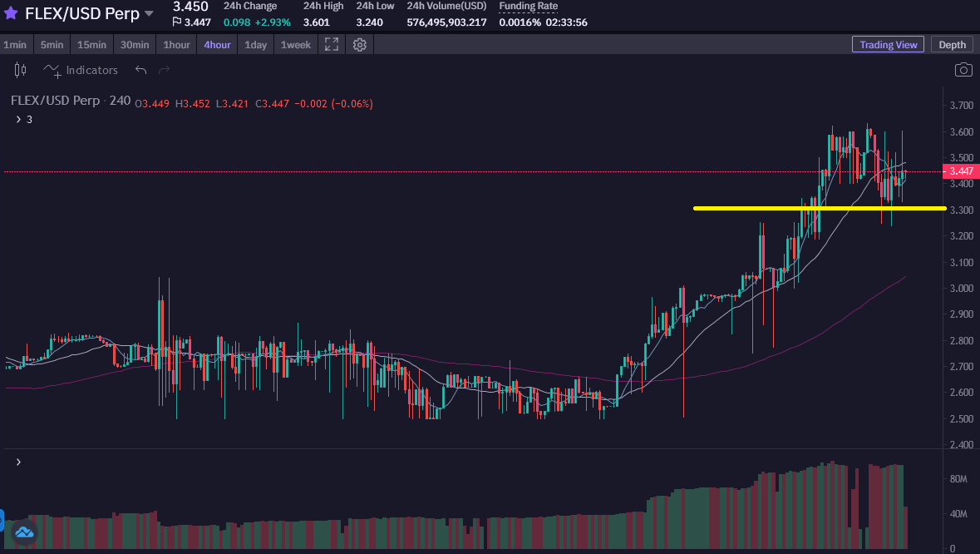The width and height of the screenshot is (980, 554).
Task: Undo the last chart action
Action: 140,70
